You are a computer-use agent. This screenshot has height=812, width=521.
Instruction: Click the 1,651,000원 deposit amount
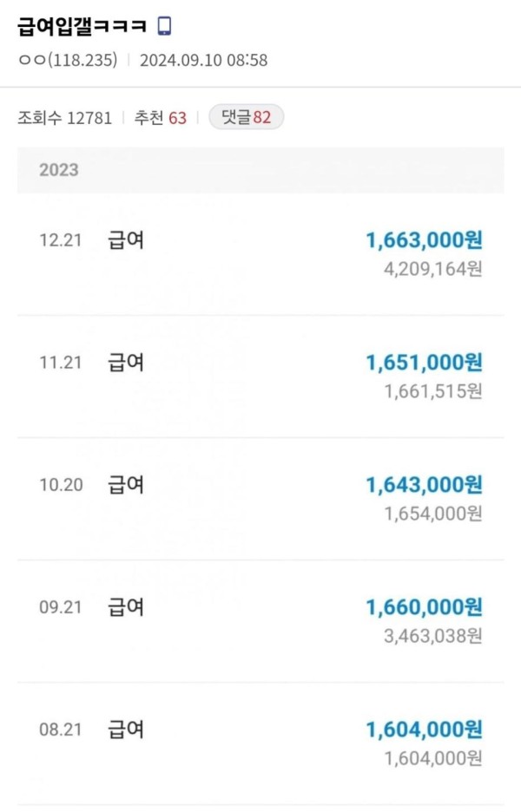[424, 363]
